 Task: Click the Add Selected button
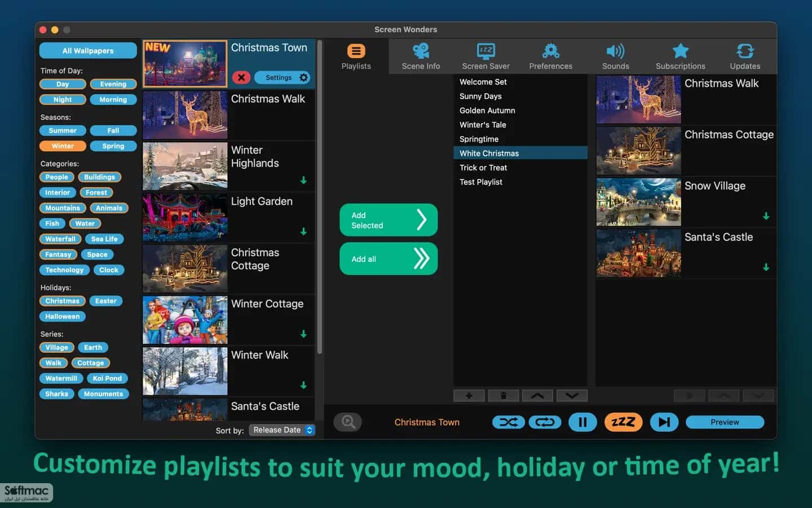coord(389,220)
